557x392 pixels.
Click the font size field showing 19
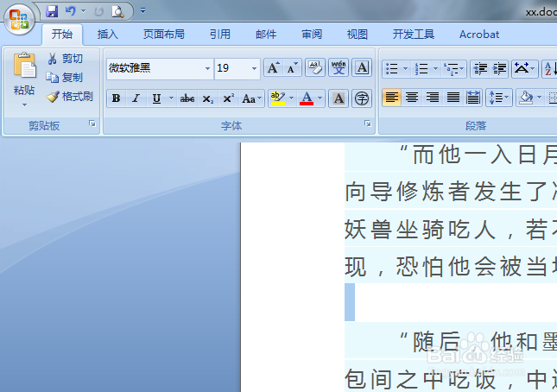point(231,68)
